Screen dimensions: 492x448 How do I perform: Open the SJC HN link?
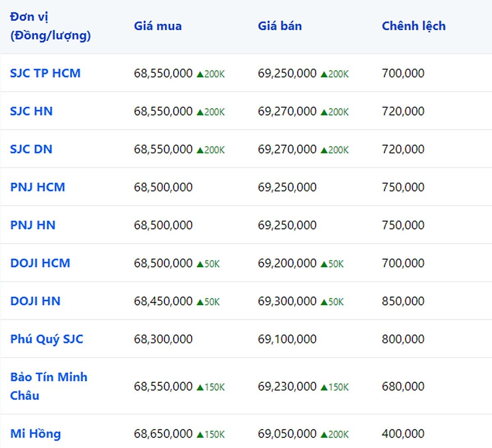31,111
